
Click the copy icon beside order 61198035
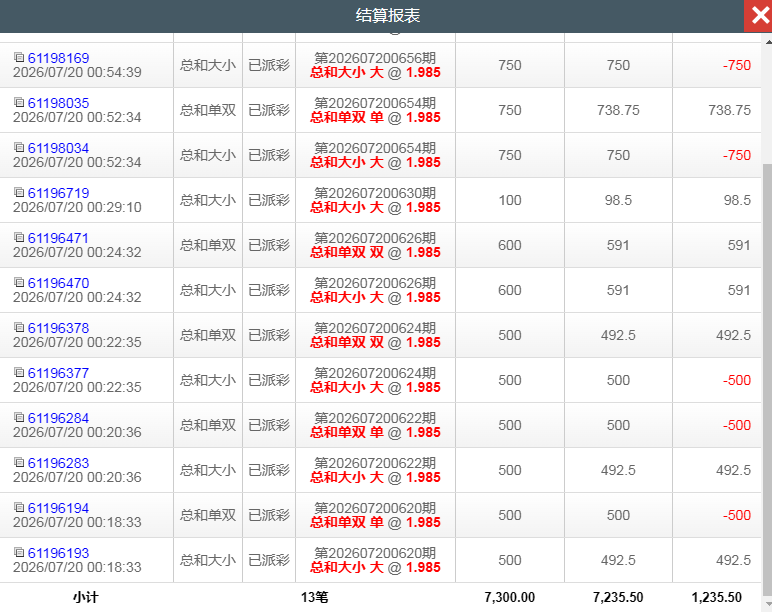(19, 102)
